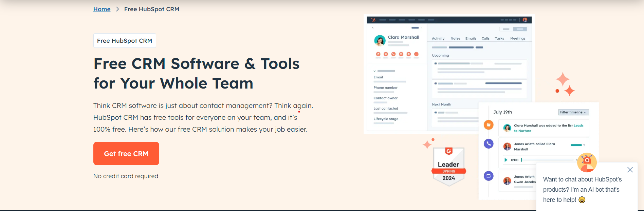Close the chat popup with the X
Image resolution: width=644 pixels, height=211 pixels.
point(630,170)
